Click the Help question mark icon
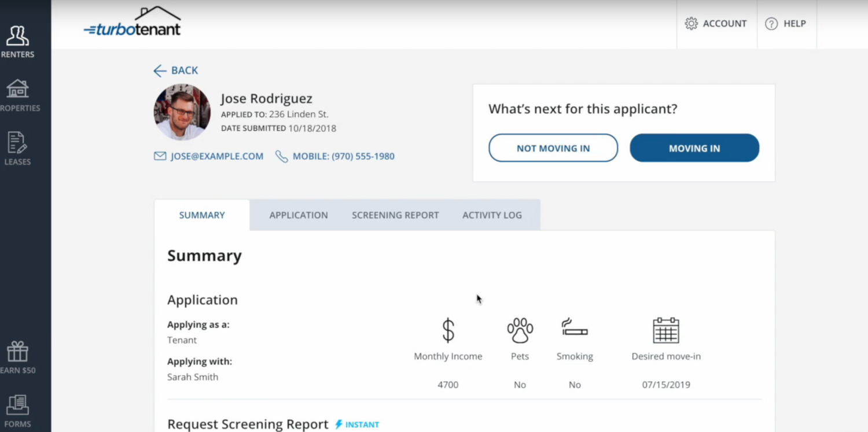The width and height of the screenshot is (868, 432). coord(771,24)
